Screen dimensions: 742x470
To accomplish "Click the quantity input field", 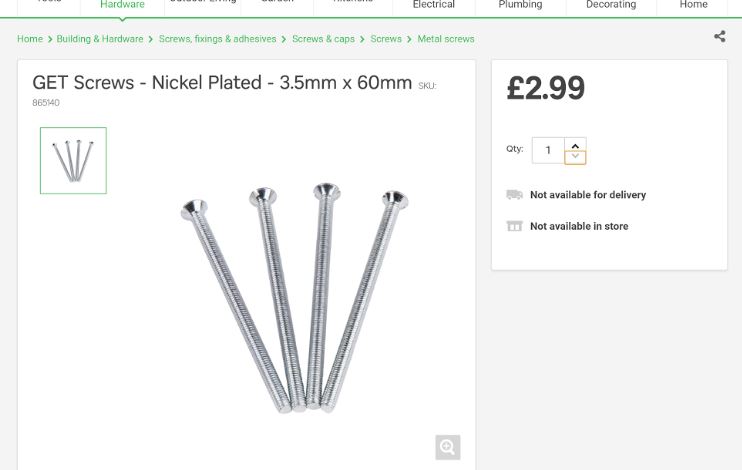I will tap(548, 150).
